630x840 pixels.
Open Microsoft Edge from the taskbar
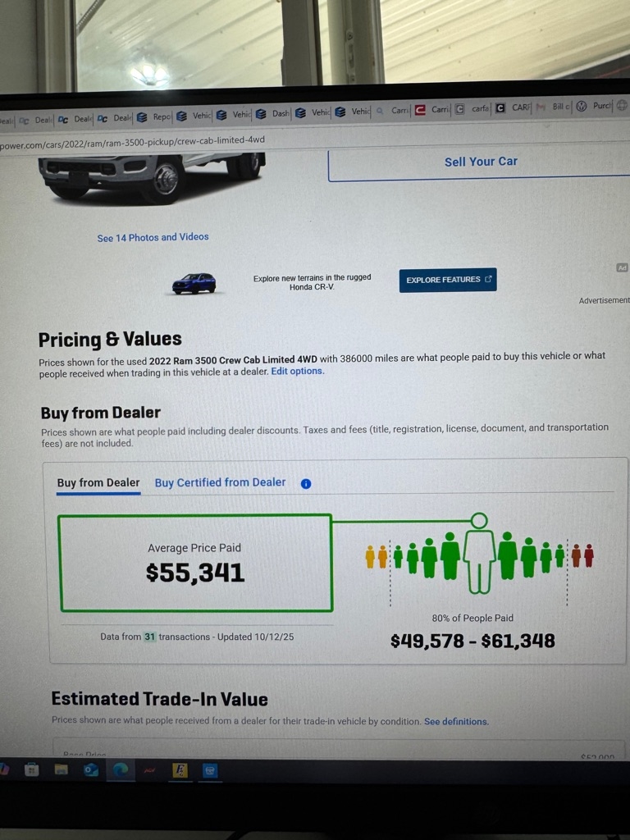121,769
